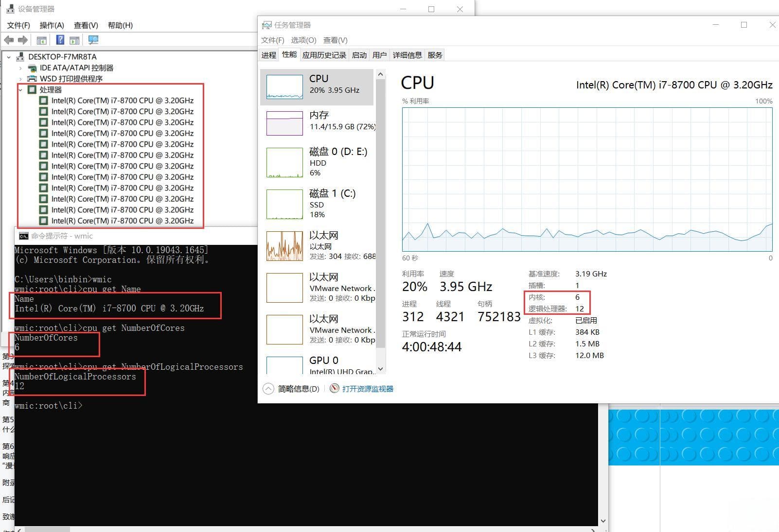
Task: Click show/hide console tree toolbar icon
Action: [42, 40]
